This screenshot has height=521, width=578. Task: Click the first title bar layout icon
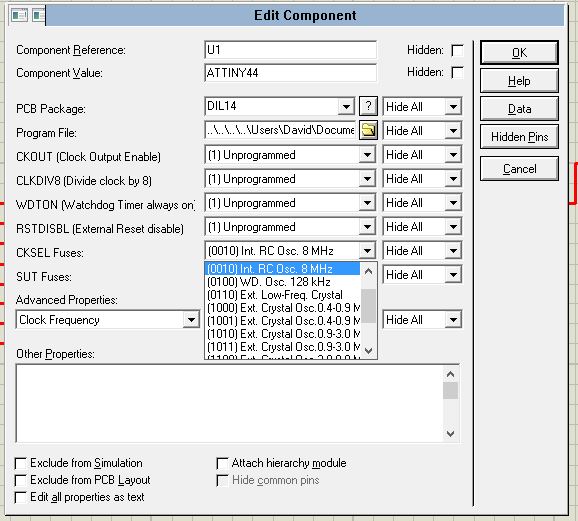click(x=19, y=15)
